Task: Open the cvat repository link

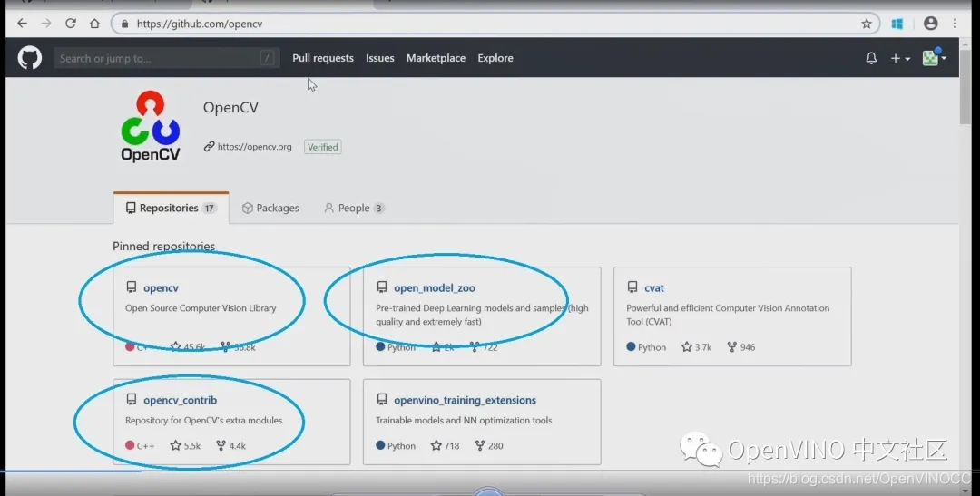Action: (653, 288)
